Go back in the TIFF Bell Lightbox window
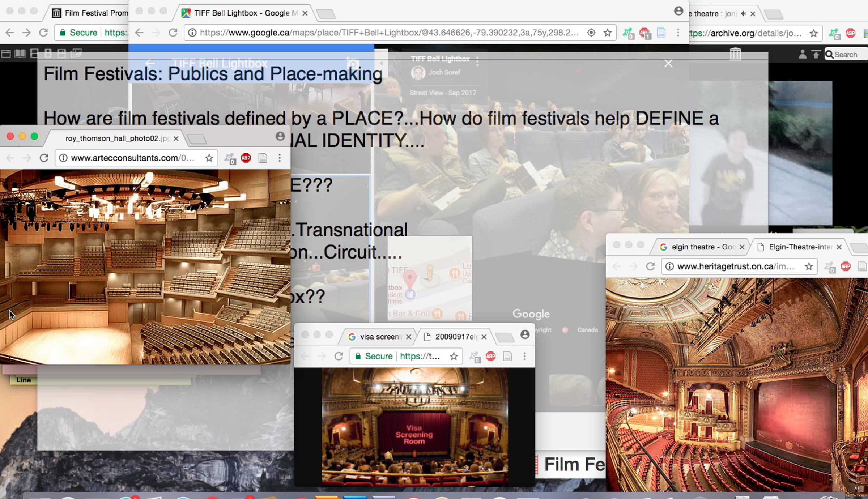This screenshot has width=868, height=499. click(x=139, y=33)
